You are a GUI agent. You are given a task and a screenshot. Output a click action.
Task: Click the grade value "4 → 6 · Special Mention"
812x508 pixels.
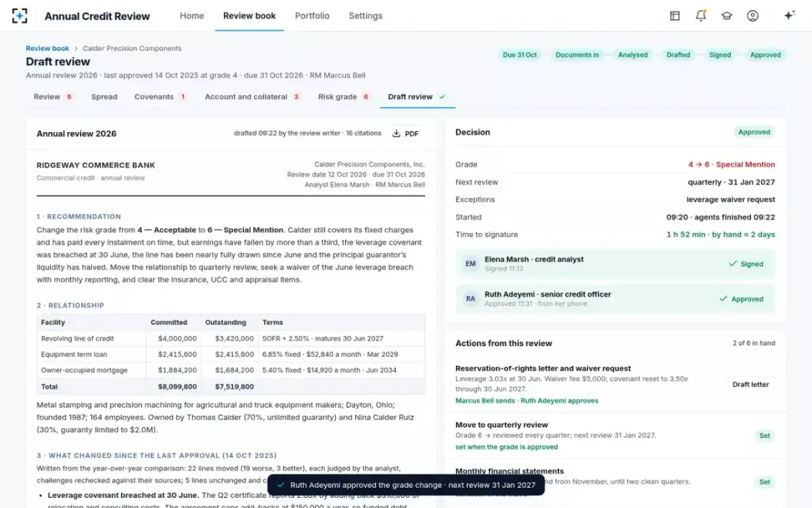(731, 165)
